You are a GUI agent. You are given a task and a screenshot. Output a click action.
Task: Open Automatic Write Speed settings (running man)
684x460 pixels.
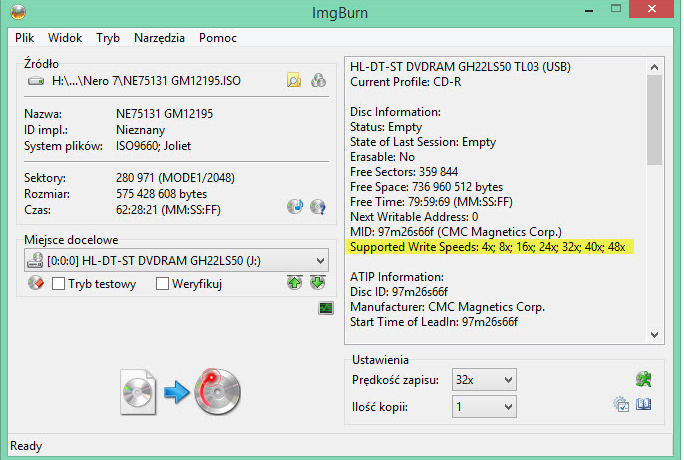[643, 379]
